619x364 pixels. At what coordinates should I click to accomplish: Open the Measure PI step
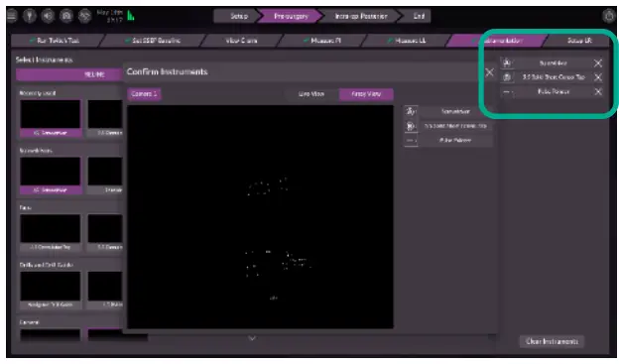323,41
